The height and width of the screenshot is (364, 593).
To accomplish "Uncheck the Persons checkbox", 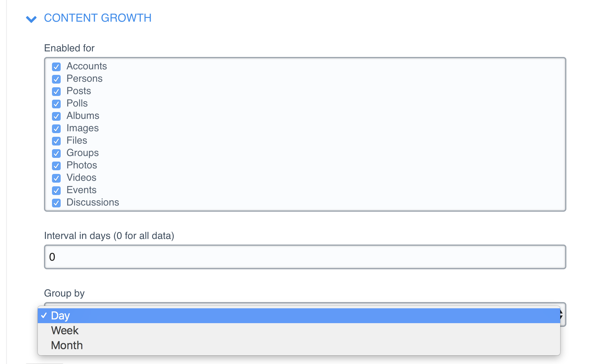I will click(x=56, y=79).
